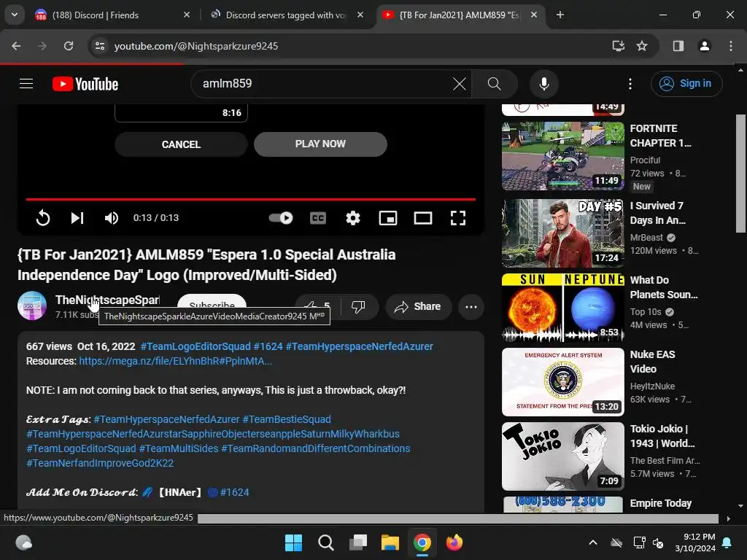Toggle closed captions CC button

point(318,217)
